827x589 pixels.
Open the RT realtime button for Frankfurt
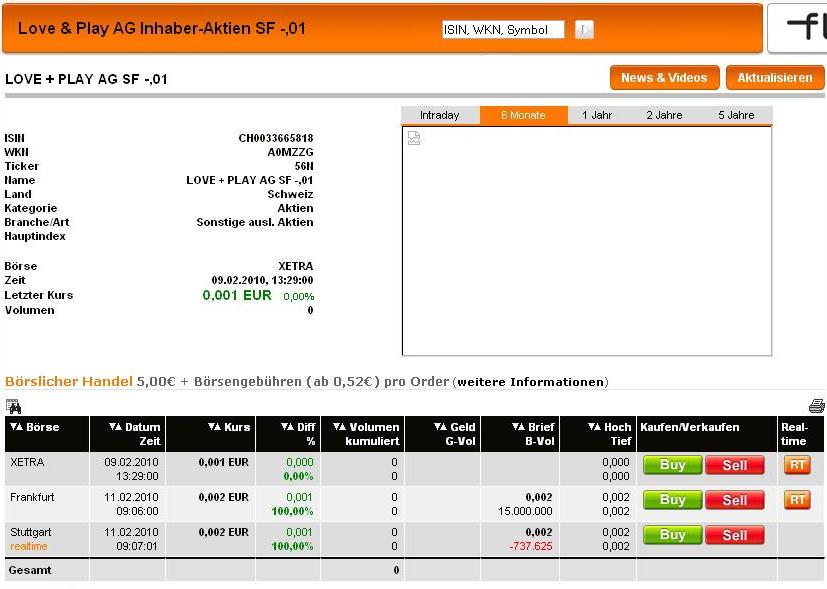797,500
